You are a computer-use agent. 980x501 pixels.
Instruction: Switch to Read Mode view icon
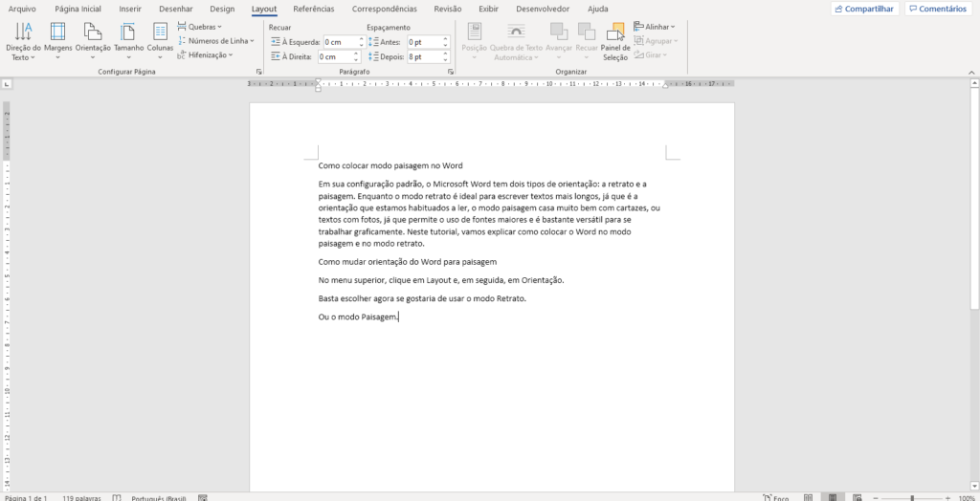808,498
